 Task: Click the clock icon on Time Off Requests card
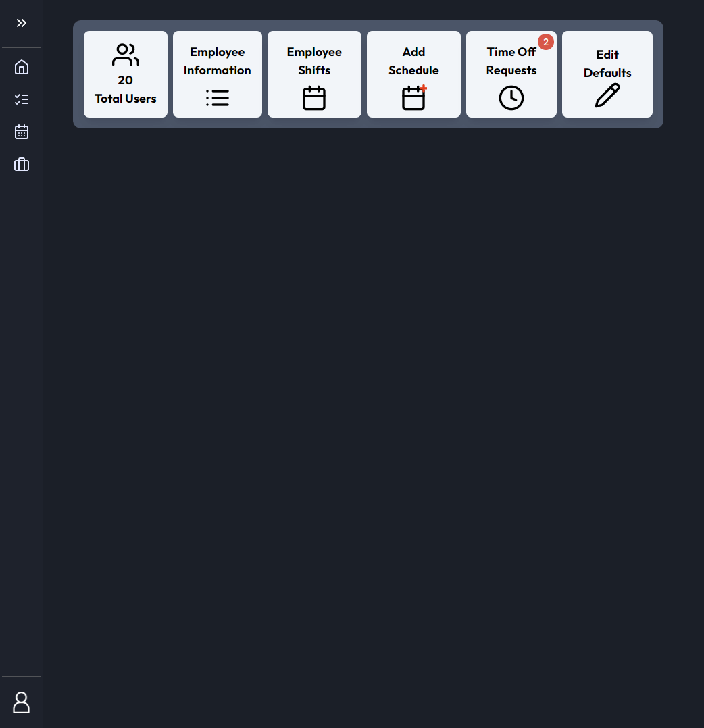(x=511, y=97)
